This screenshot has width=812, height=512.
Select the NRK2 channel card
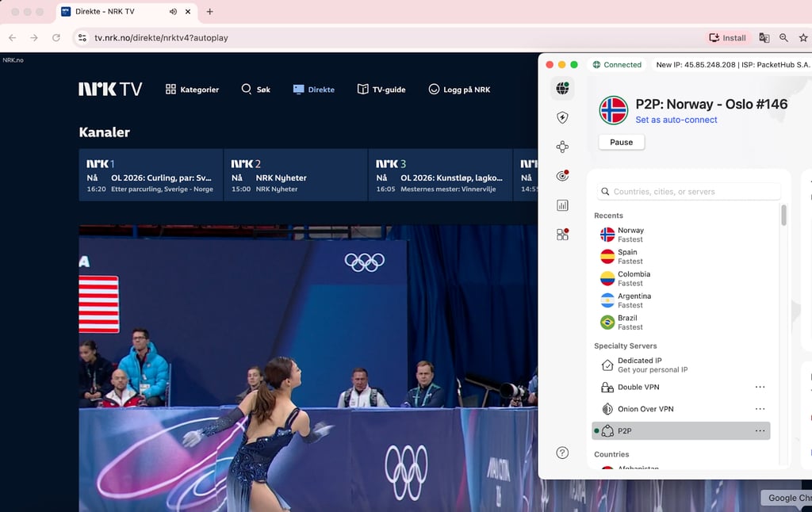(296, 175)
